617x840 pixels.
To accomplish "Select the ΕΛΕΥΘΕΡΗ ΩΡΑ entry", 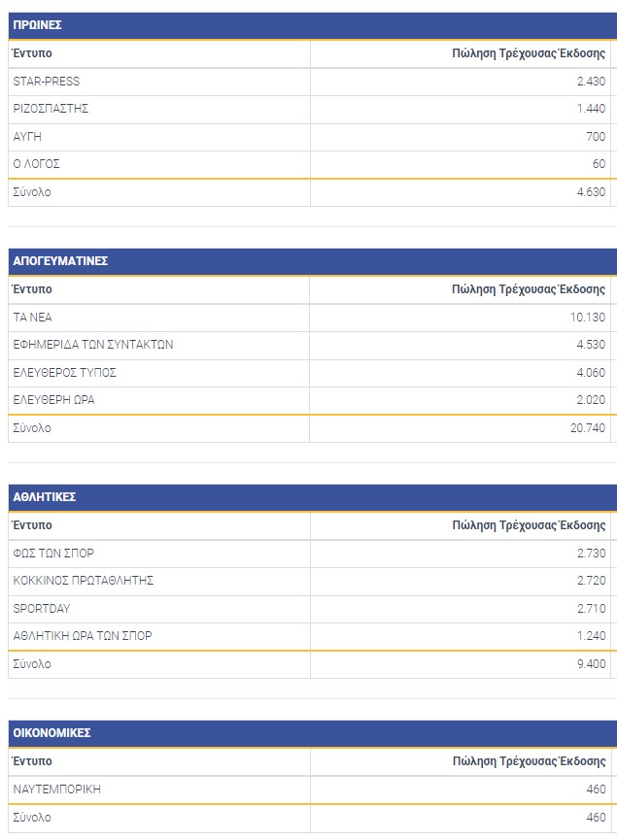I will tap(54, 400).
